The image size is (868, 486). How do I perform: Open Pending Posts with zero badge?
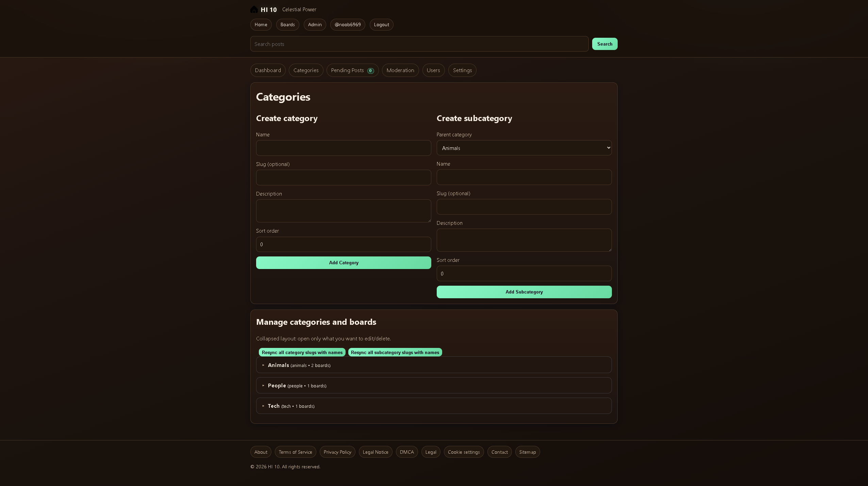[352, 70]
